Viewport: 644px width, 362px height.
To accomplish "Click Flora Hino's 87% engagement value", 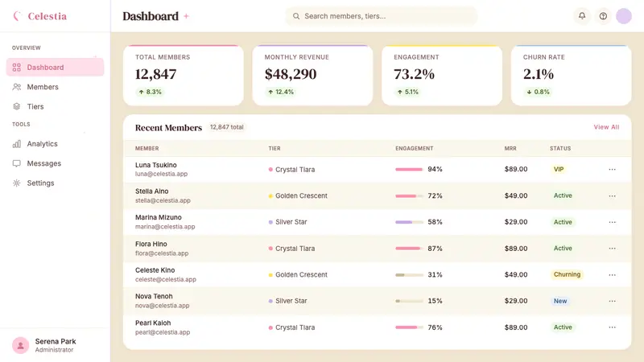I will pos(435,249).
